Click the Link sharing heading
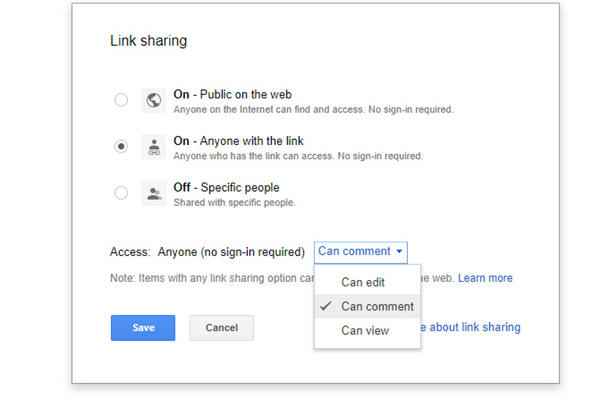Screen dimensions: 600x400 coord(148,41)
